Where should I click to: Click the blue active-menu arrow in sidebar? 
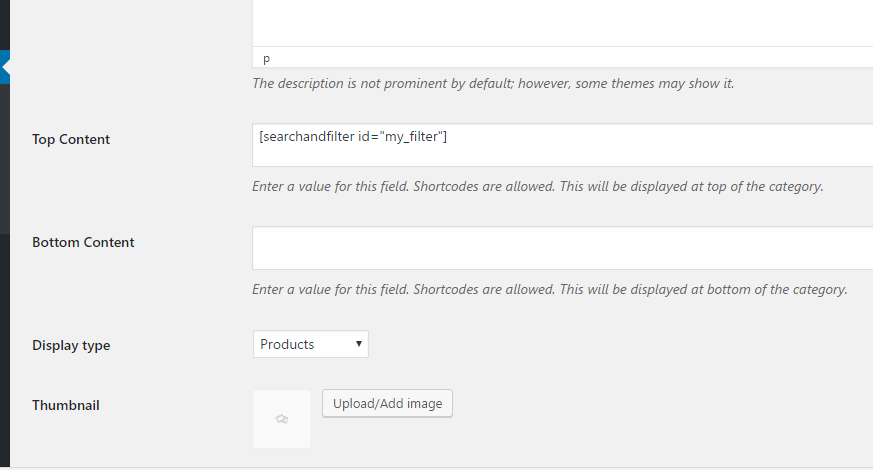point(5,67)
